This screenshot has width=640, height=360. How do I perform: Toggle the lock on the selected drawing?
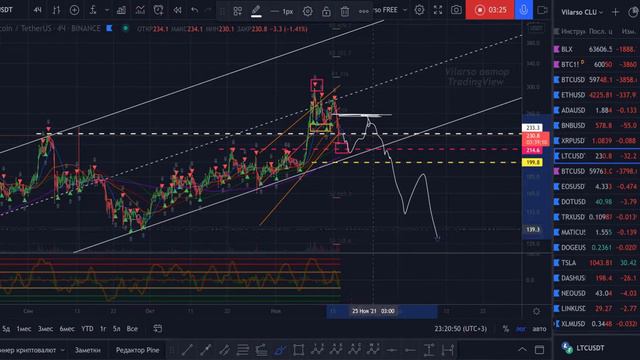coord(326,11)
